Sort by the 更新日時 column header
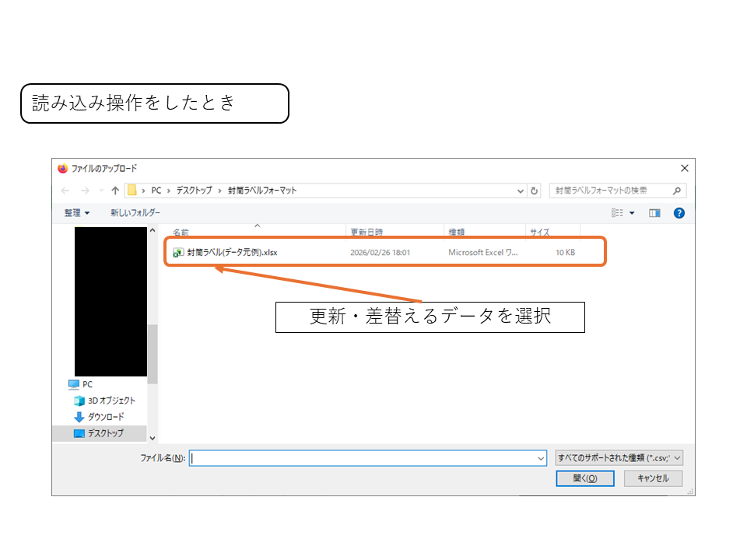Screen dimensions: 747x560 (x=366, y=232)
